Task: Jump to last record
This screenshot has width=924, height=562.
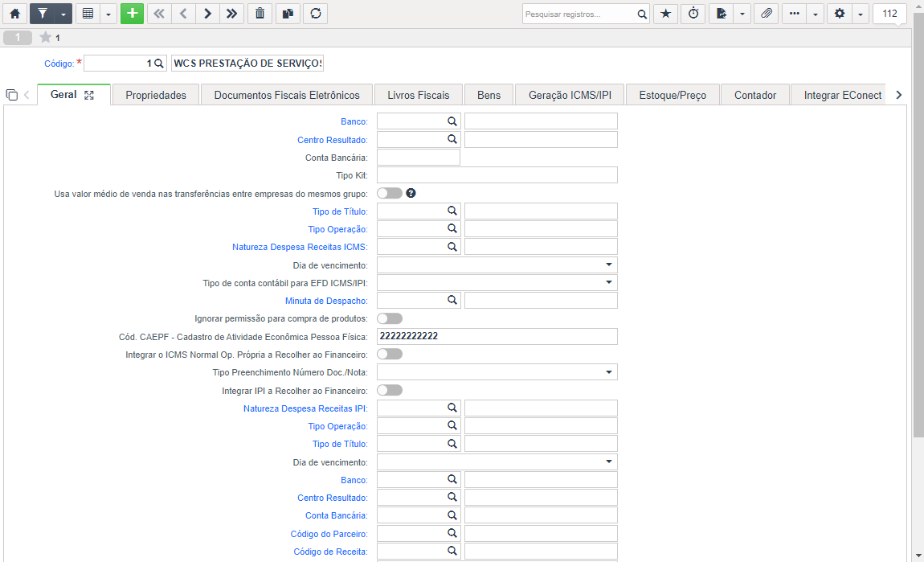Action: 231,14
